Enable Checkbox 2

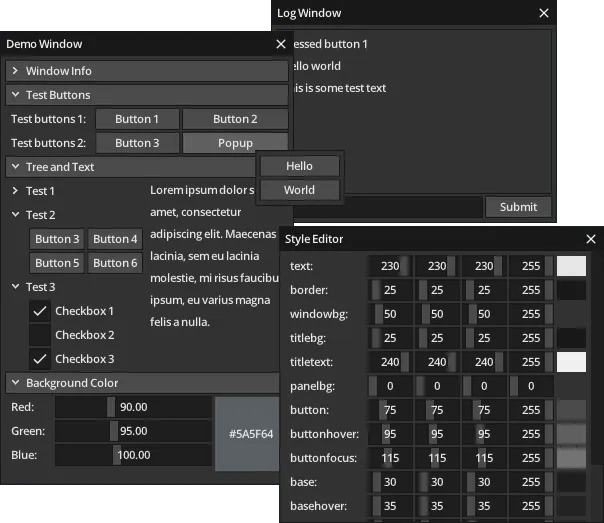[x=40, y=335]
